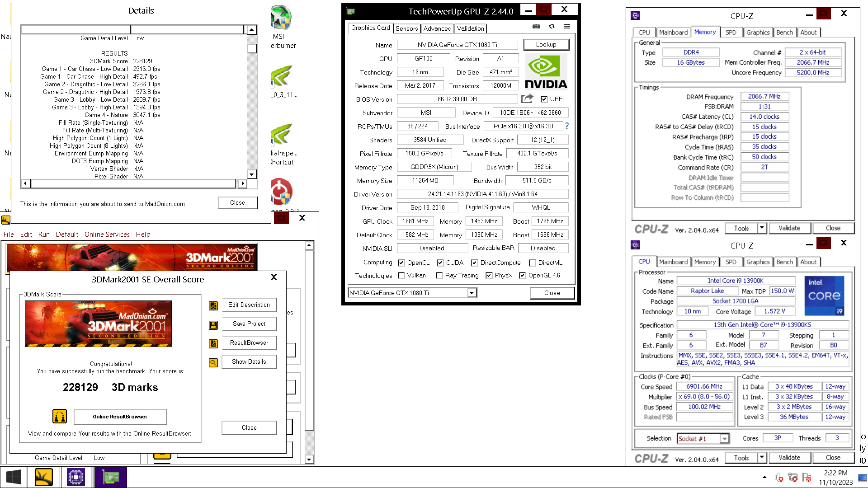Switch to GPU-Z Advanced tab
The image size is (868, 488).
(x=438, y=28)
